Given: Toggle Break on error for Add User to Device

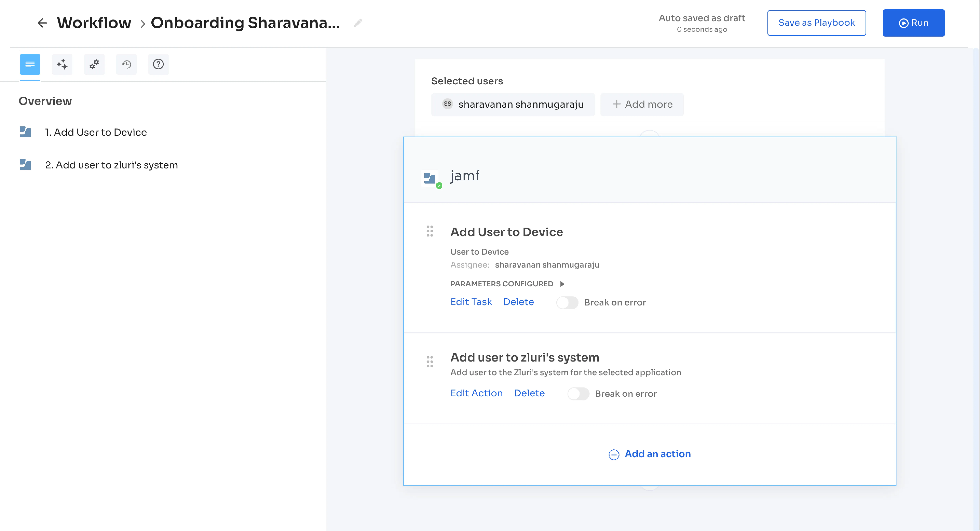Looking at the screenshot, I should tap(567, 303).
